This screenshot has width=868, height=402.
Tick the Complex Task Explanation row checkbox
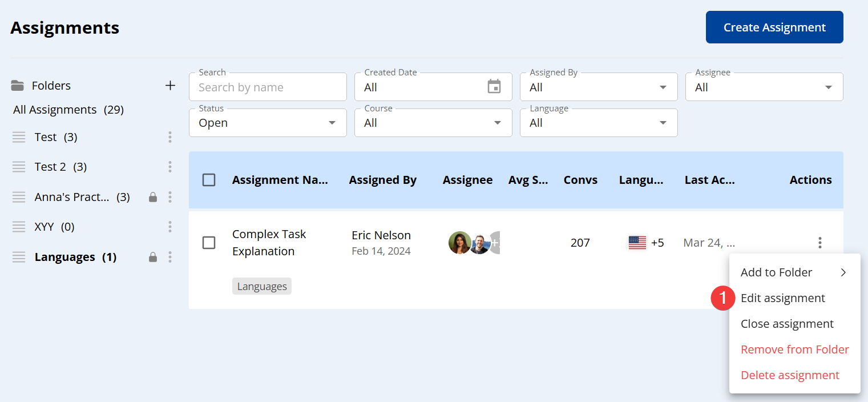(209, 243)
